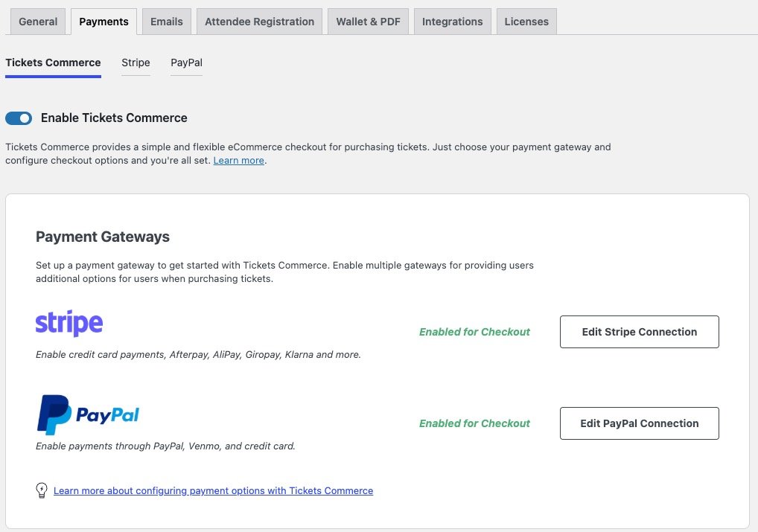758x532 pixels.
Task: Open the Licenses tab
Action: [526, 22]
